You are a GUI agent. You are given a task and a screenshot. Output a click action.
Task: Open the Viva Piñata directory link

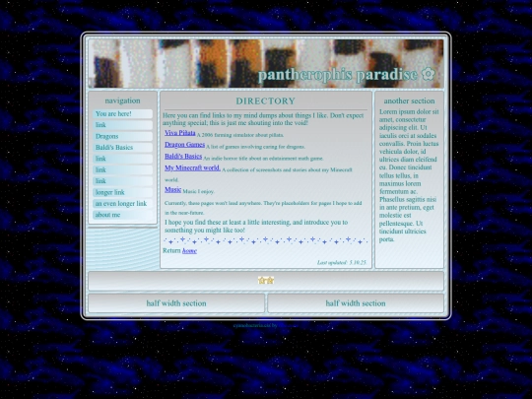[x=180, y=133]
